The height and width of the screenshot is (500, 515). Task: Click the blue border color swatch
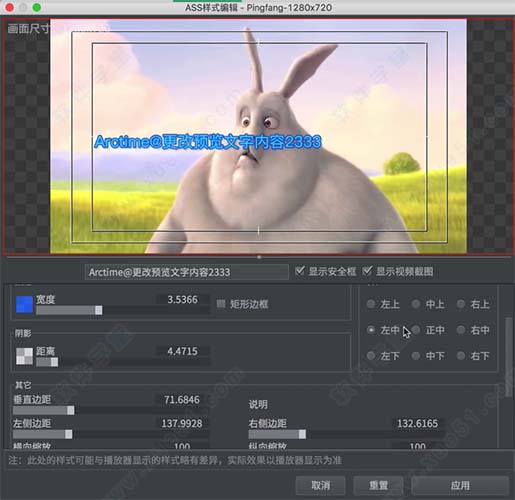coord(24,304)
